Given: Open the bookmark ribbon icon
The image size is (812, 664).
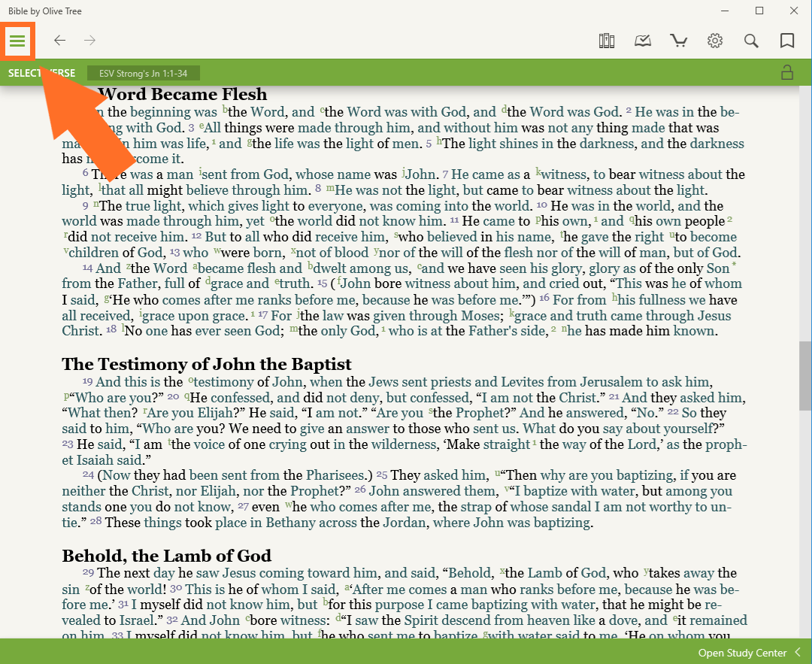Looking at the screenshot, I should pyautogui.click(x=787, y=41).
